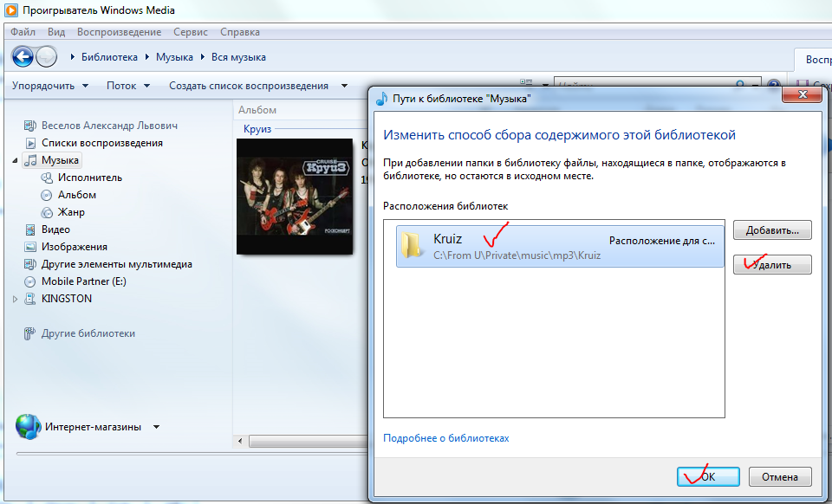This screenshot has height=504, width=832.
Task: Confirm the dialog with OK
Action: coord(708,477)
